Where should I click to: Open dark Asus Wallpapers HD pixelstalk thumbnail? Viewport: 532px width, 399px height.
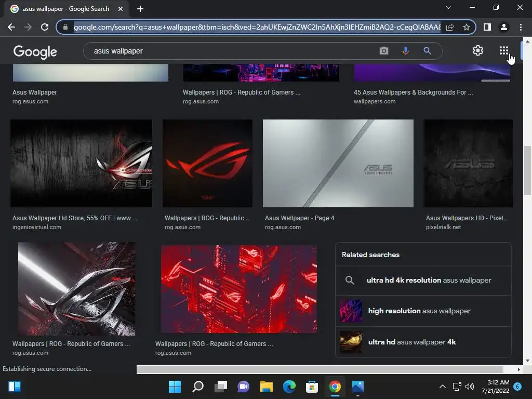pyautogui.click(x=468, y=163)
